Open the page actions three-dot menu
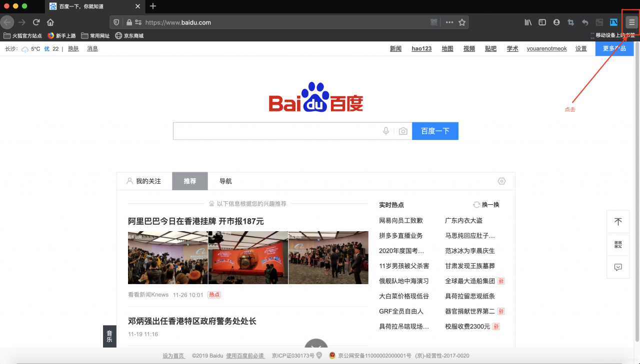Screen dimensions: 640x364 point(449,22)
